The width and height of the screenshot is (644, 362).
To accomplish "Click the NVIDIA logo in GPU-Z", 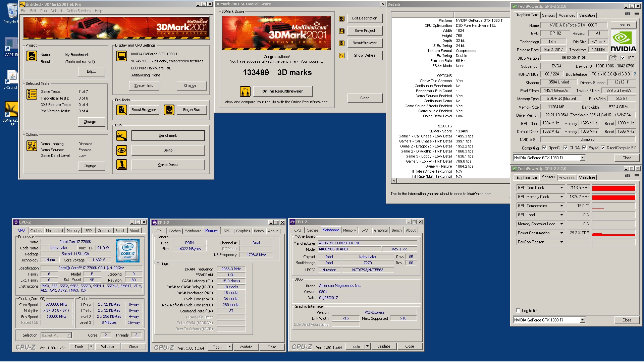I will click(x=623, y=41).
